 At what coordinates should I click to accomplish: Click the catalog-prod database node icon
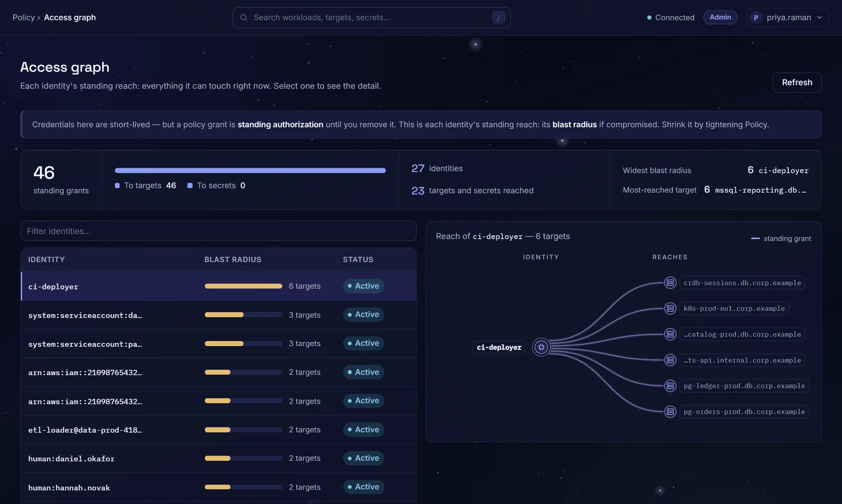point(670,334)
